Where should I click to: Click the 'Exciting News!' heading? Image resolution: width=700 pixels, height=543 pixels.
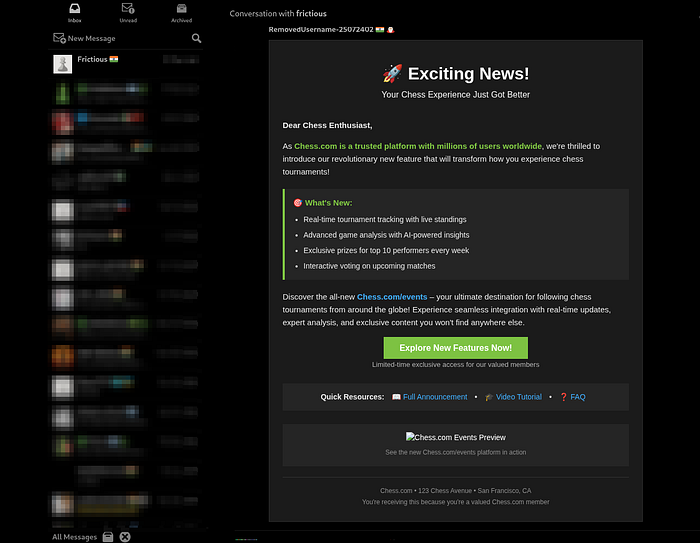coord(468,74)
